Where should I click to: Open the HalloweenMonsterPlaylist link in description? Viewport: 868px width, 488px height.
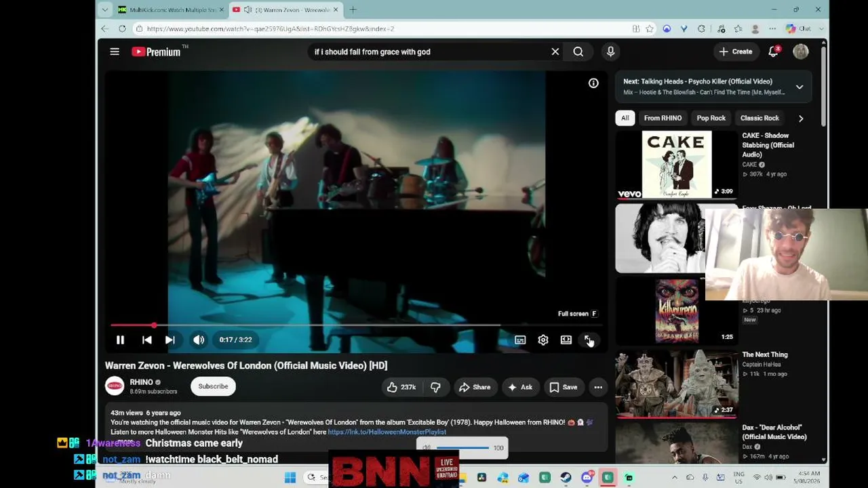[x=387, y=432]
